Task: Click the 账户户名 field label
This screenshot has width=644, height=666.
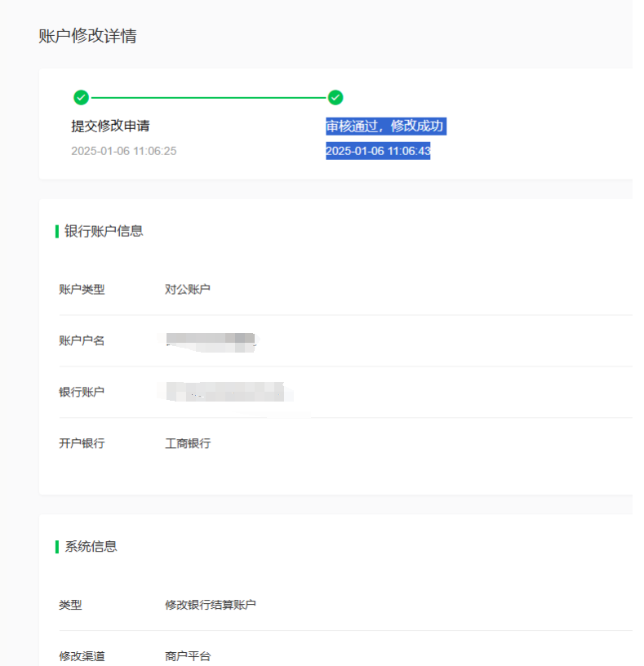Action: [x=82, y=340]
